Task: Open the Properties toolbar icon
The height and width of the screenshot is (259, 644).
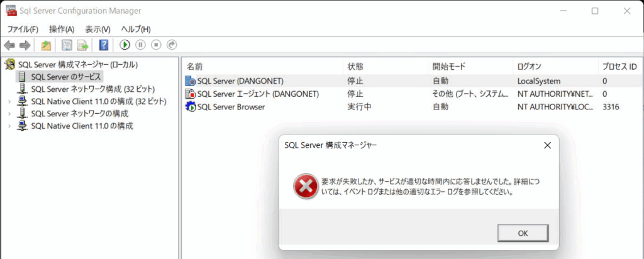Action: (66, 45)
